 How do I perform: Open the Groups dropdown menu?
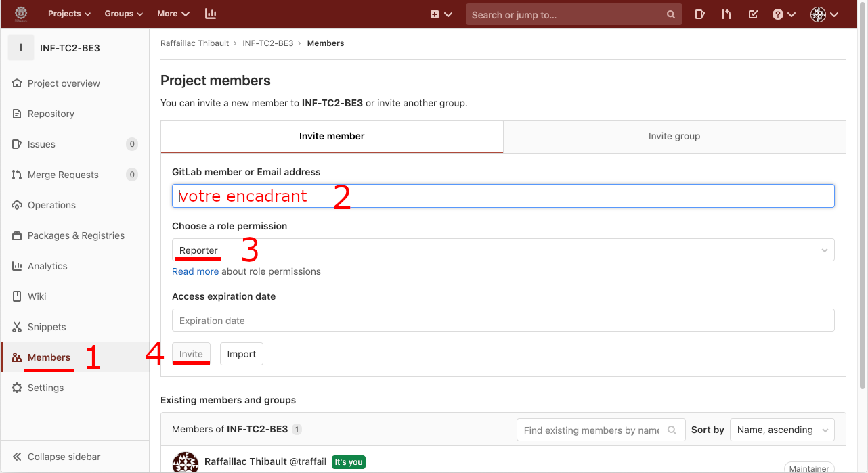pyautogui.click(x=124, y=14)
